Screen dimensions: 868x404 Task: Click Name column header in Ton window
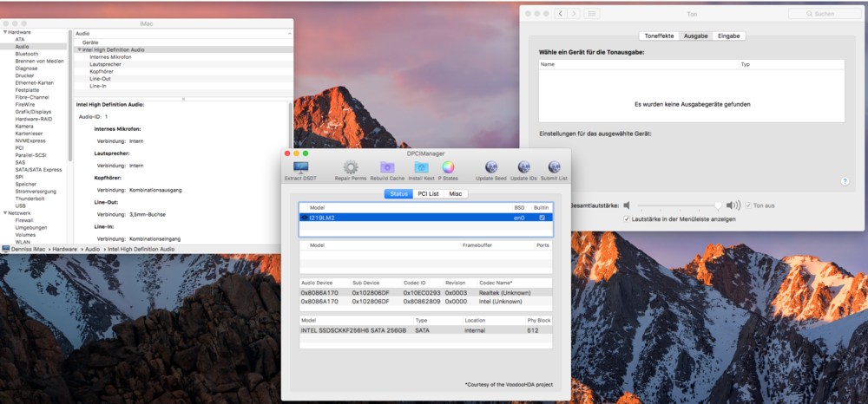(x=639, y=64)
